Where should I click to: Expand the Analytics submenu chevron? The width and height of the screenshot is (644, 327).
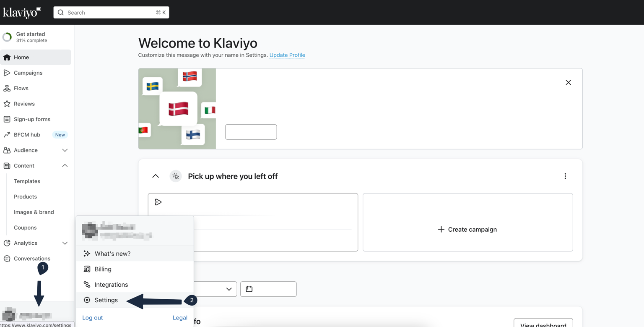click(65, 243)
